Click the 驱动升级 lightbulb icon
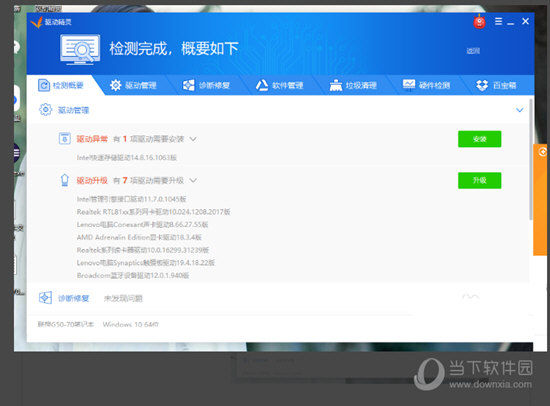Image resolution: width=550 pixels, height=406 pixels. (x=65, y=180)
